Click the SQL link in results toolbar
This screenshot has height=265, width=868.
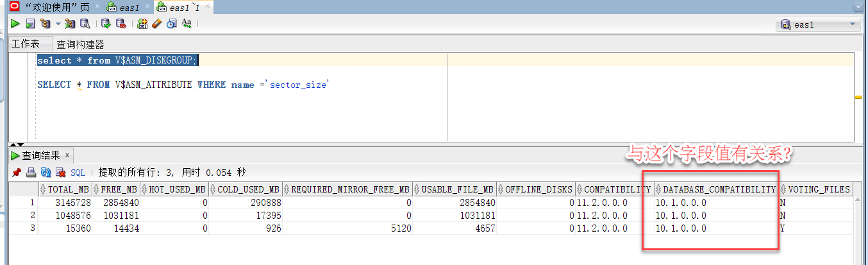pos(78,173)
